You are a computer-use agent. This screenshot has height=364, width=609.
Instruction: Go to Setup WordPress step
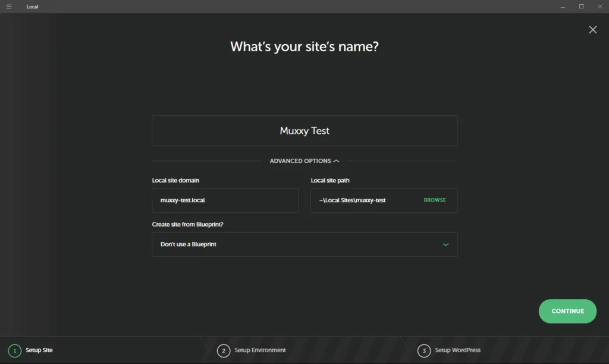coord(457,350)
